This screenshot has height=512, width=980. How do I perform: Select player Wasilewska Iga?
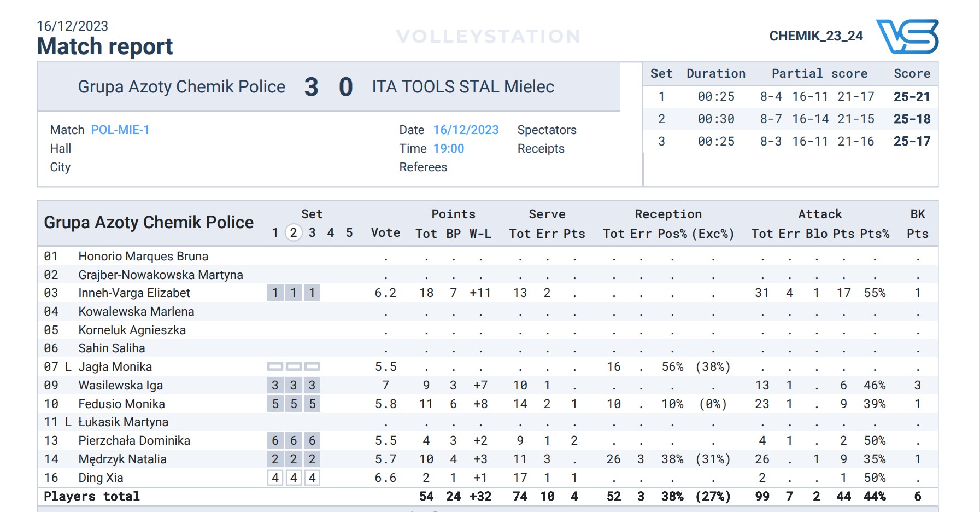pyautogui.click(x=120, y=386)
